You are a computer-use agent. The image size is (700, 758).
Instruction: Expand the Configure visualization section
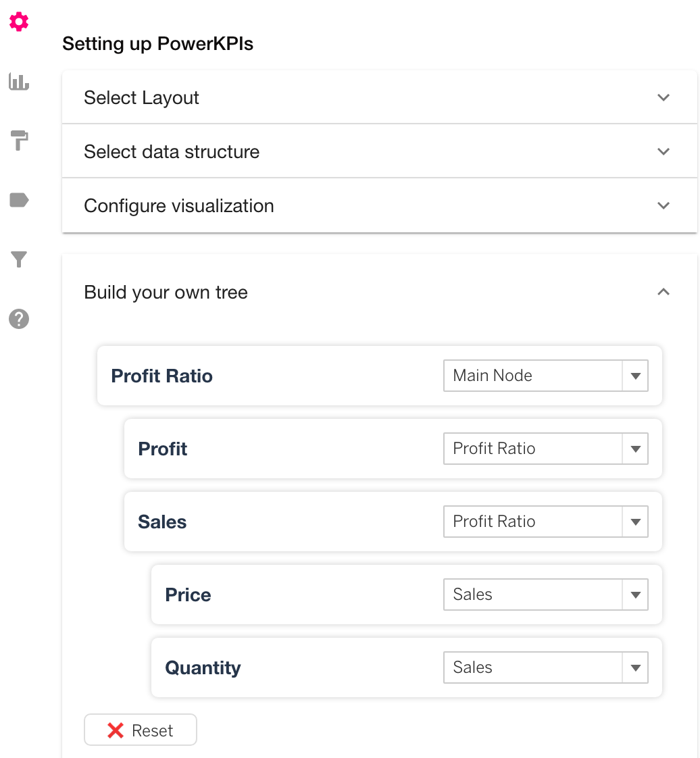(x=380, y=206)
